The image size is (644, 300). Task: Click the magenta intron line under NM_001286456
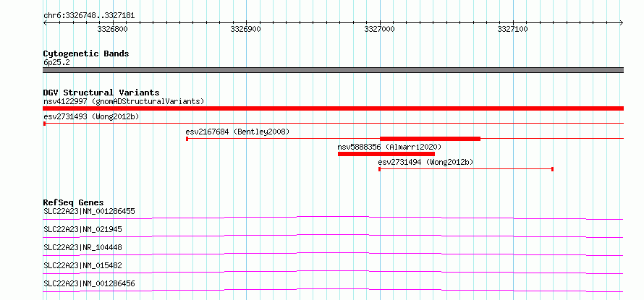coord(333,290)
